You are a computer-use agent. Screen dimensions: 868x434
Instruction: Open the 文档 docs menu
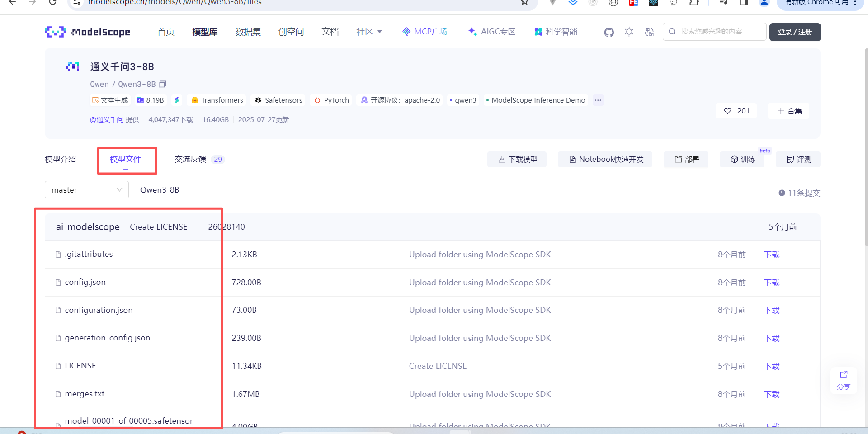[330, 32]
